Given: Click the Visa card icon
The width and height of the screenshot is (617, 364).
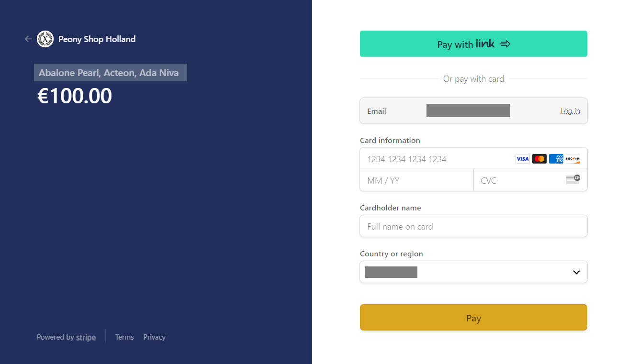Looking at the screenshot, I should (x=522, y=159).
